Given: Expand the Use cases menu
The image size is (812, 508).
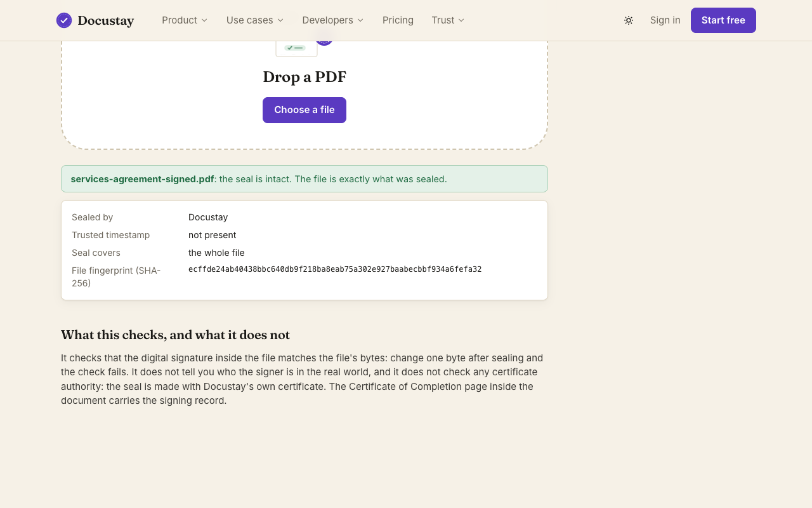Looking at the screenshot, I should [x=255, y=20].
